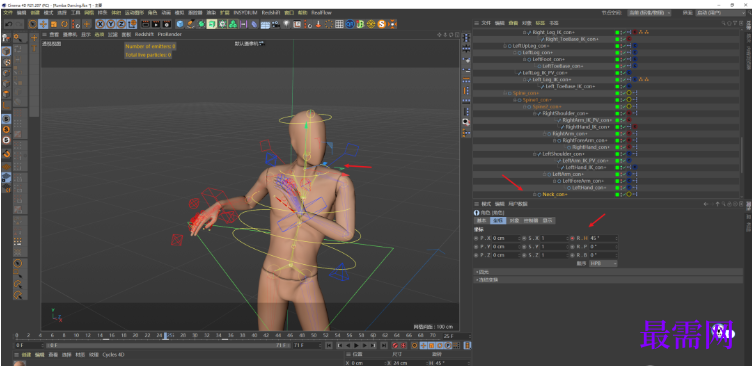752x366 pixels.
Task: Click the Make Editable icon in left sidebar
Action: 7,39
